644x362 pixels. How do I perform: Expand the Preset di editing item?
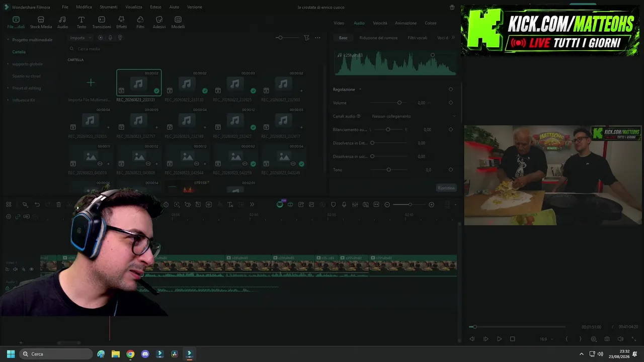pos(8,88)
